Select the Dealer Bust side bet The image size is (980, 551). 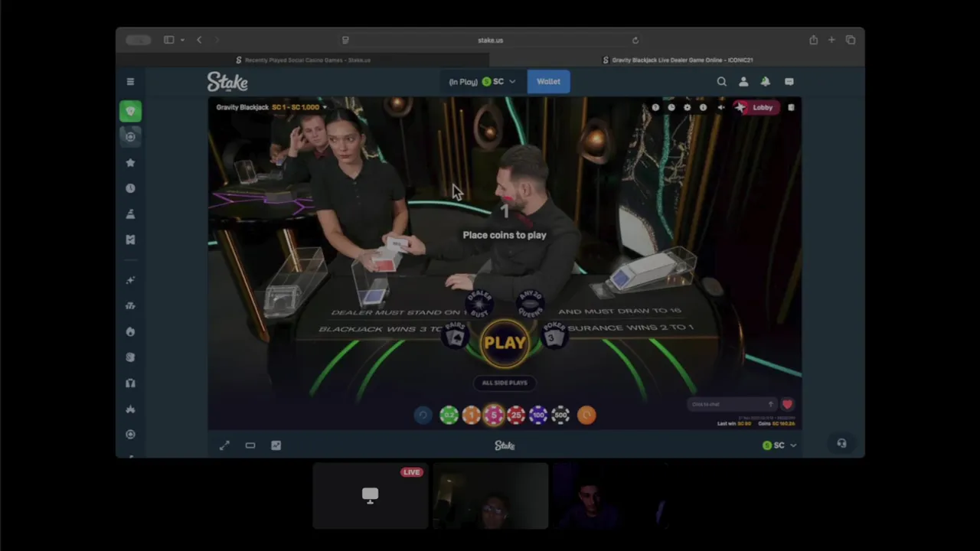tap(480, 304)
